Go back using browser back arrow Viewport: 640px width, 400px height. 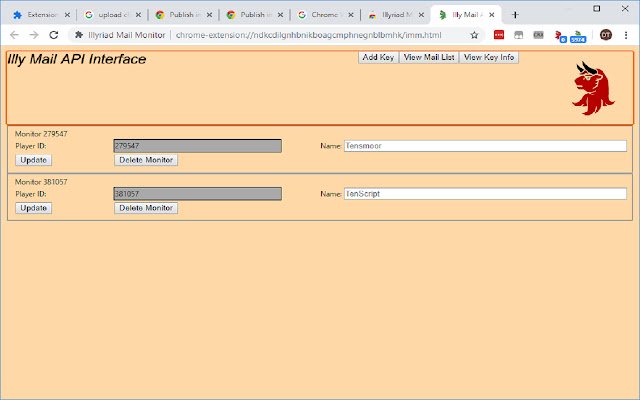tap(14, 35)
